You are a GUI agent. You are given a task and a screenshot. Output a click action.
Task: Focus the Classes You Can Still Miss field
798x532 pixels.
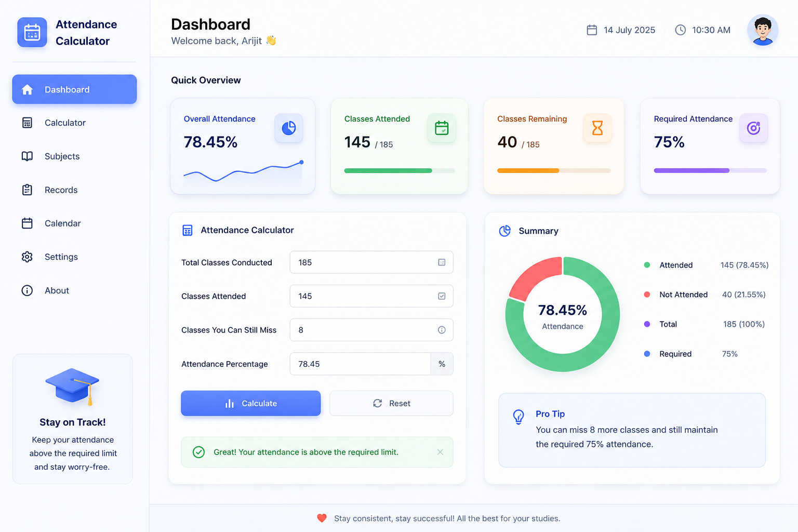[x=371, y=330]
